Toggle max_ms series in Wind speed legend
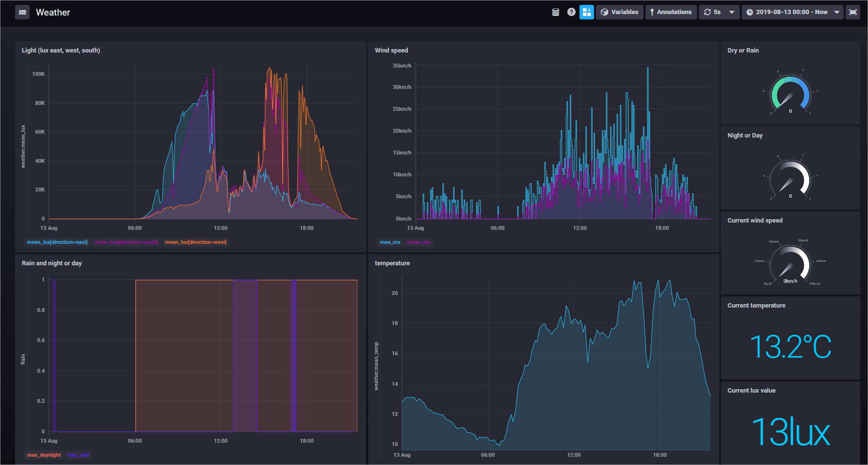The image size is (868, 465). coord(390,242)
